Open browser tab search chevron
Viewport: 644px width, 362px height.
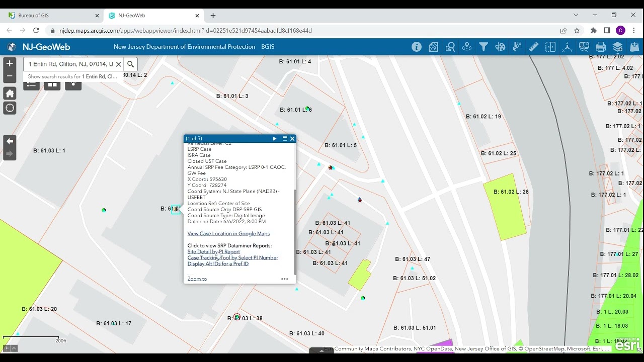(576, 15)
